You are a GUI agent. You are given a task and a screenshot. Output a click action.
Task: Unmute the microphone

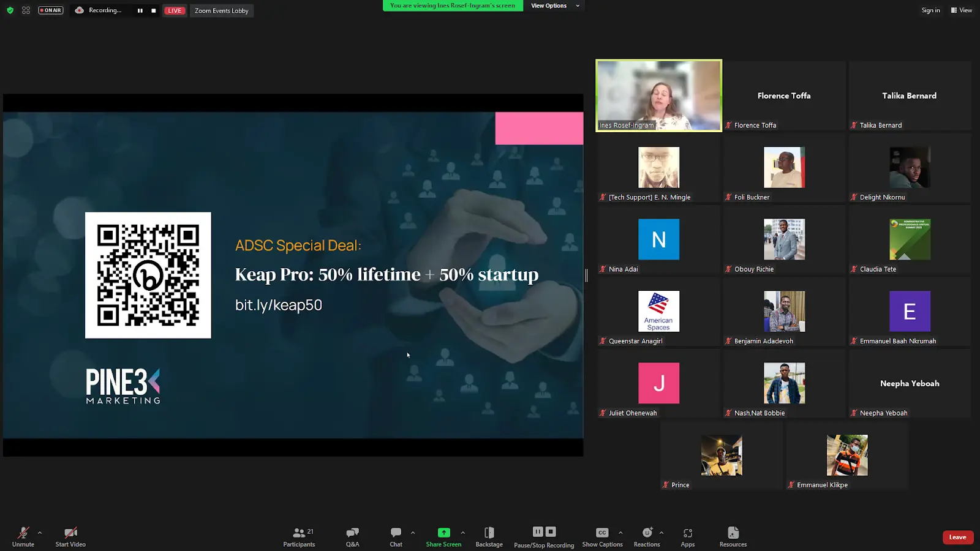click(x=23, y=537)
